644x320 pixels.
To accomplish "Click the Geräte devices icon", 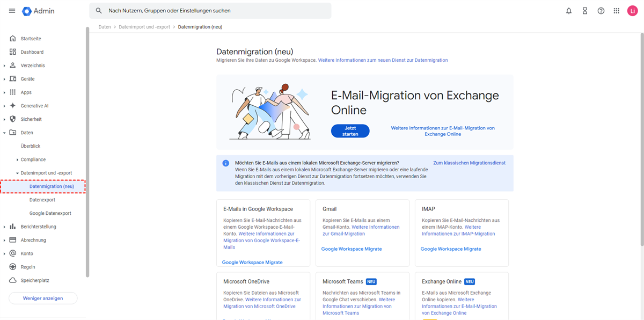I will [x=13, y=79].
